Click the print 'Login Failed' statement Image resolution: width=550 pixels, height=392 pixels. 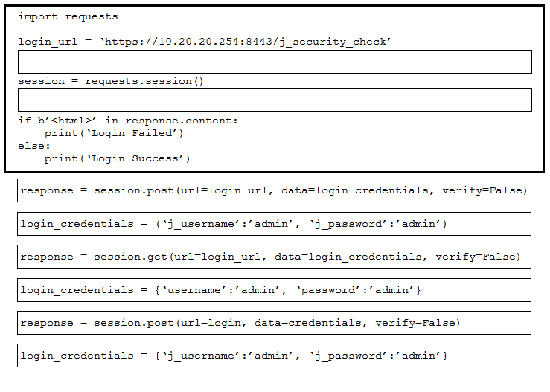[114, 133]
